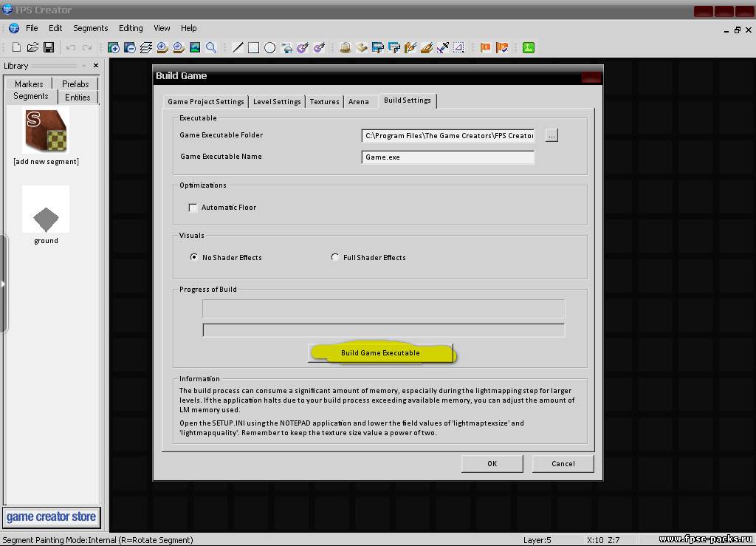
Task: Click the Game Executable Name field
Action: pos(447,157)
